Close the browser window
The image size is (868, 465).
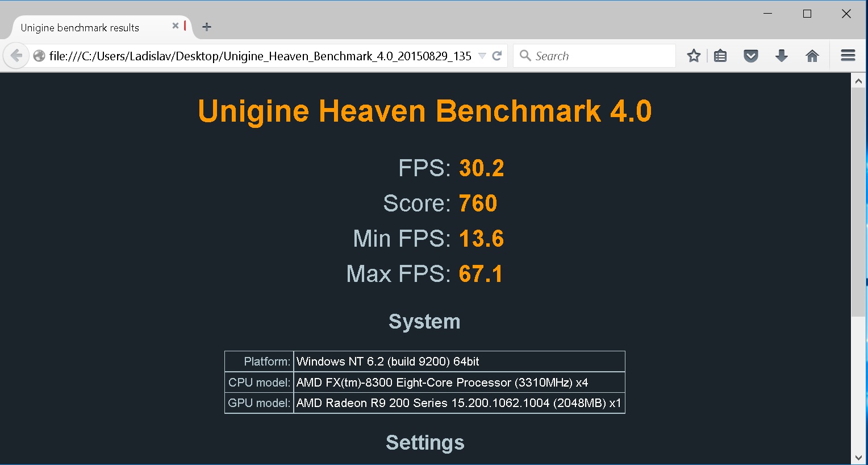click(846, 14)
